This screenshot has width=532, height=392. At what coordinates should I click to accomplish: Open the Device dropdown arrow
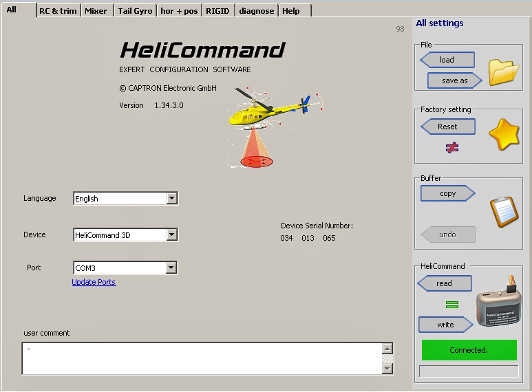[171, 235]
